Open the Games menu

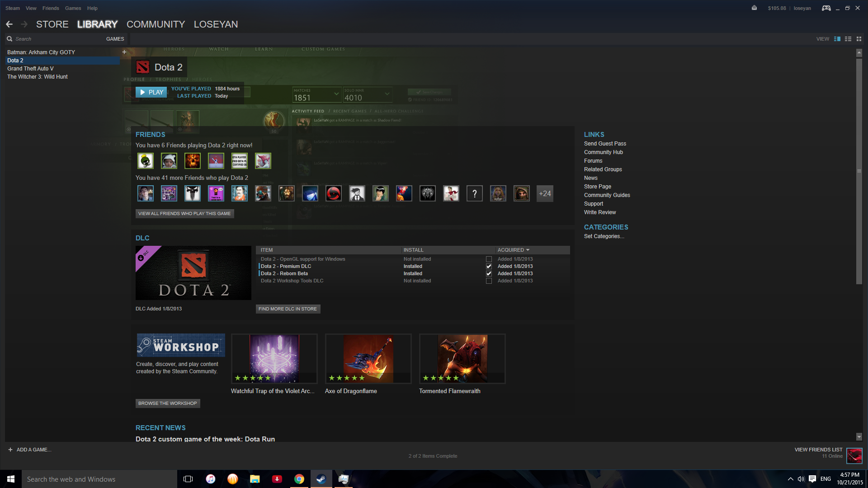click(73, 8)
